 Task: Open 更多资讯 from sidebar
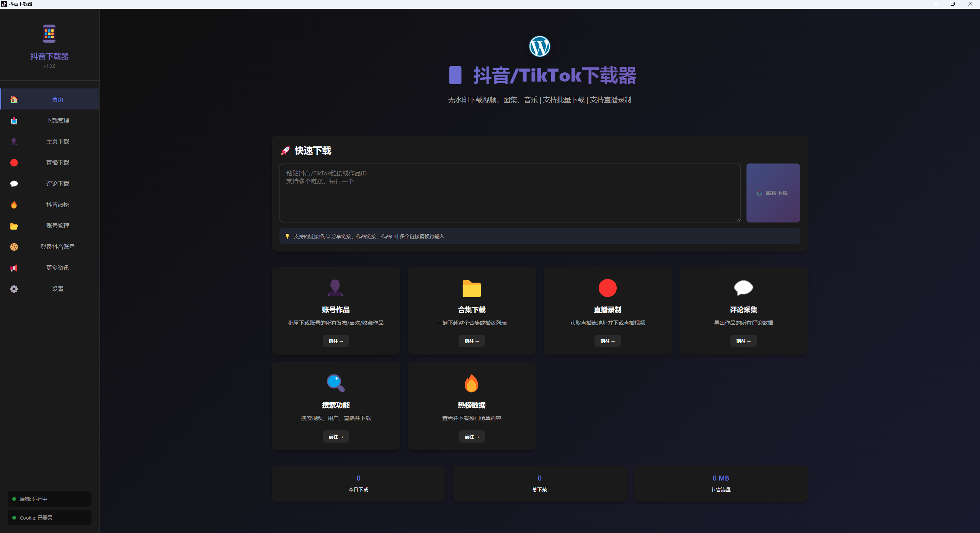(x=50, y=268)
